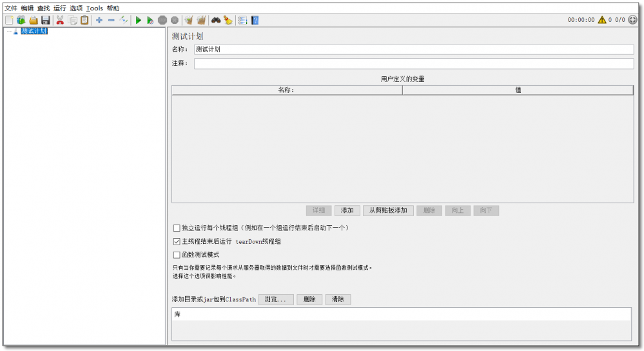This screenshot has height=351, width=644.
Task: Click the 值 column header
Action: (x=518, y=90)
